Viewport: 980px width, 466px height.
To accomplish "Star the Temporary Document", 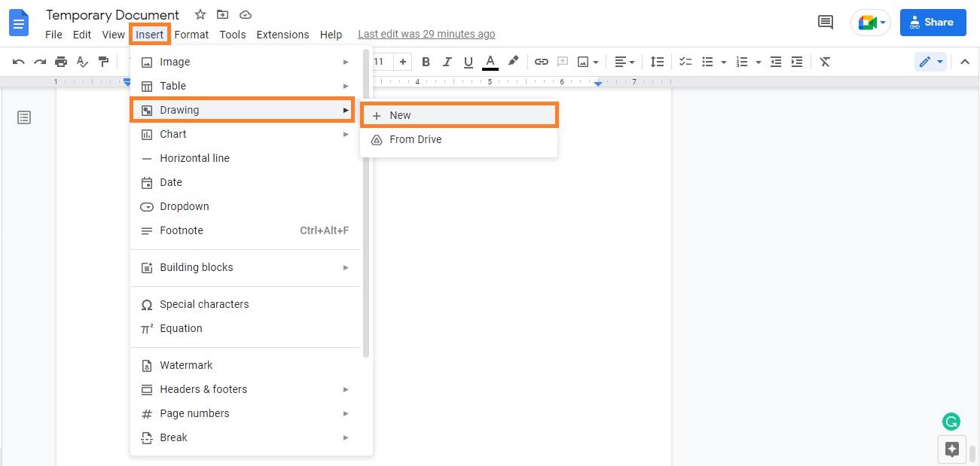I will coord(200,14).
